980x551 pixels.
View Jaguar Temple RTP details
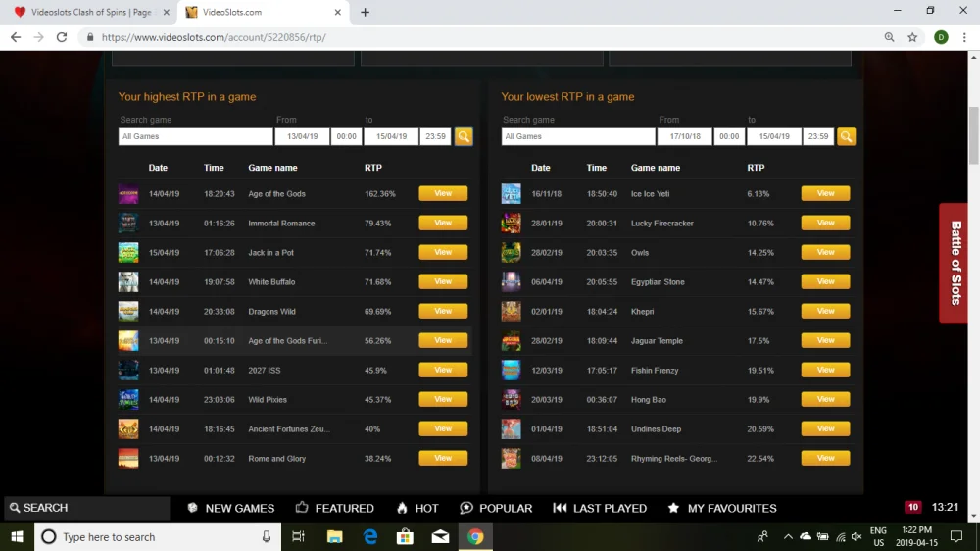coord(825,340)
